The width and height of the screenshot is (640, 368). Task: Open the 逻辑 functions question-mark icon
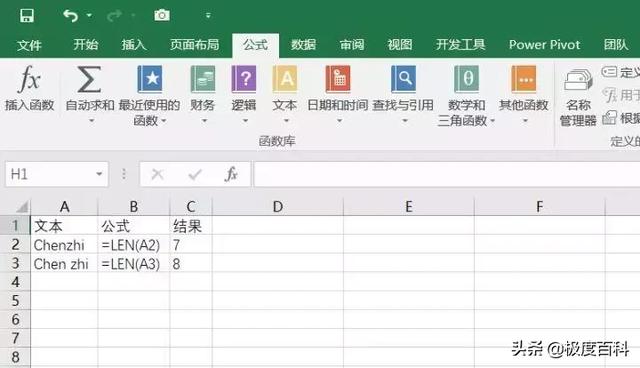pyautogui.click(x=244, y=79)
